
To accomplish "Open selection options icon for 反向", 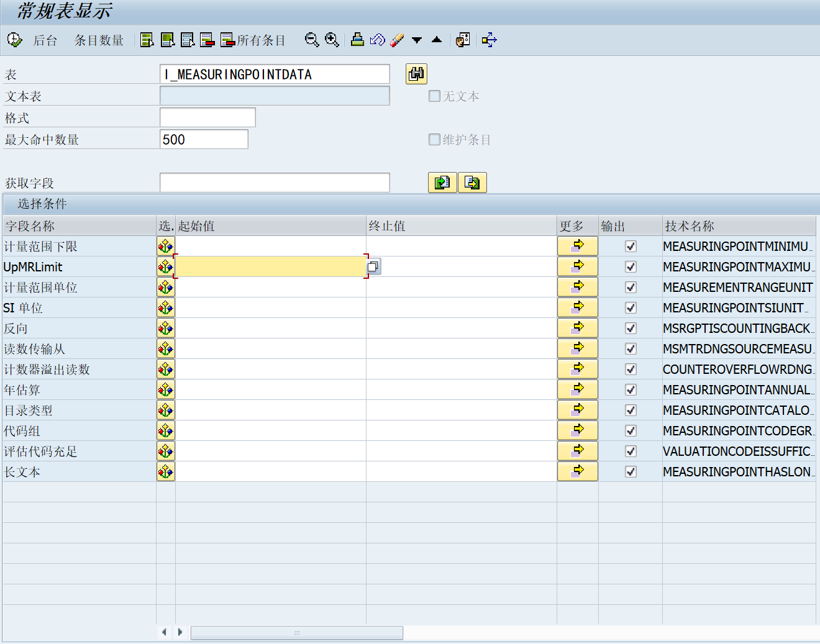I will coord(165,329).
